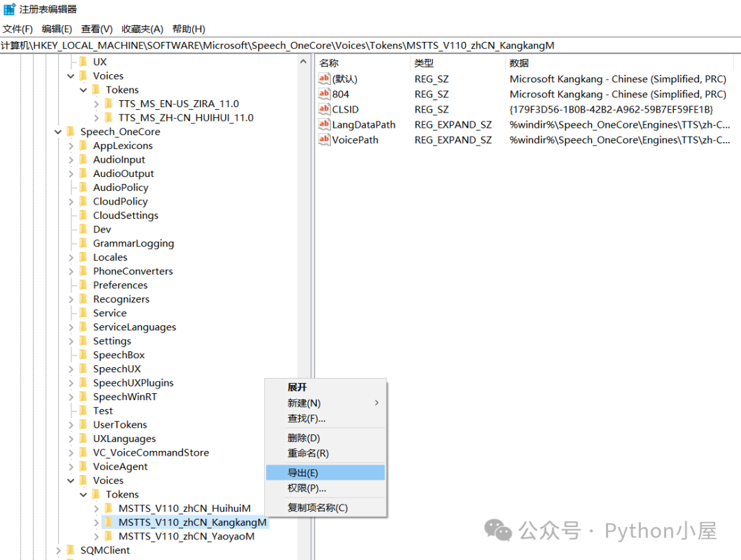The width and height of the screenshot is (741, 560).
Task: Expand the SQMClient node arrow
Action: pos(58,550)
